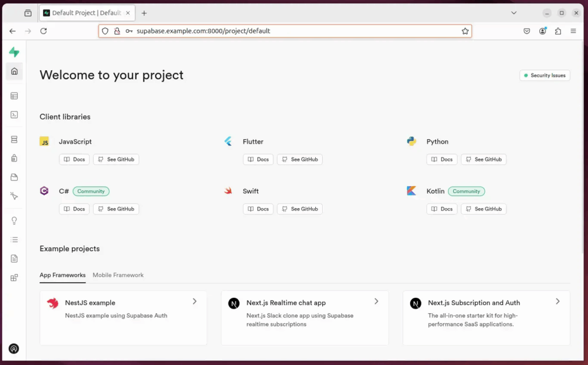Open the Firefox account icon
The width and height of the screenshot is (588, 365).
click(543, 31)
